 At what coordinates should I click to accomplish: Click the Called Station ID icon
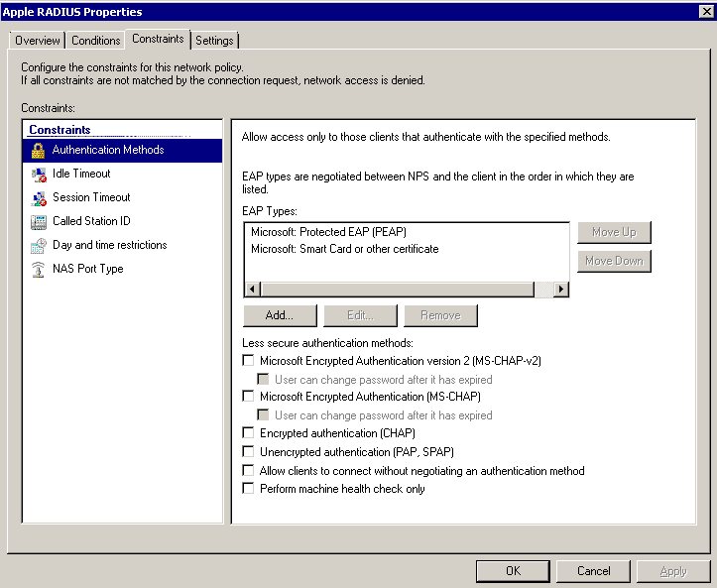click(x=39, y=222)
